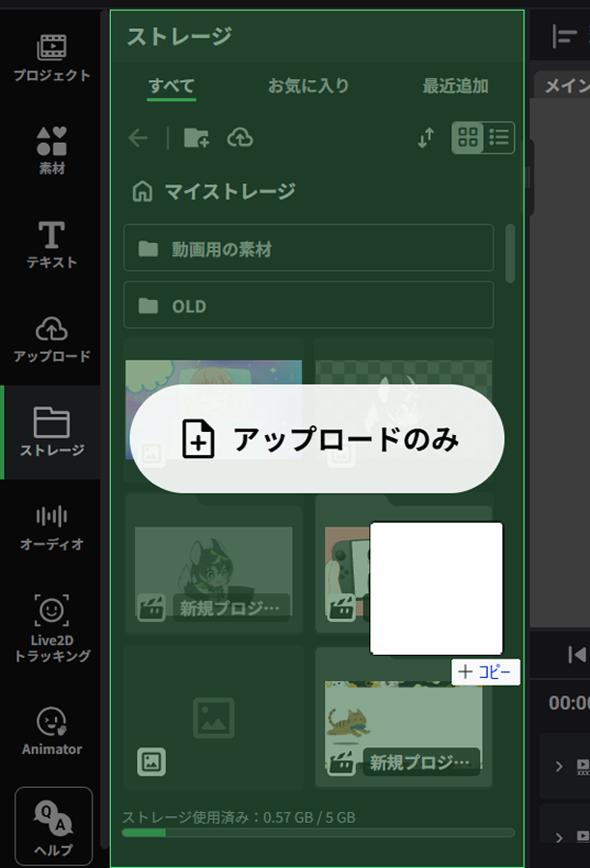Open the Animator panel
590x868 pixels.
[x=51, y=731]
